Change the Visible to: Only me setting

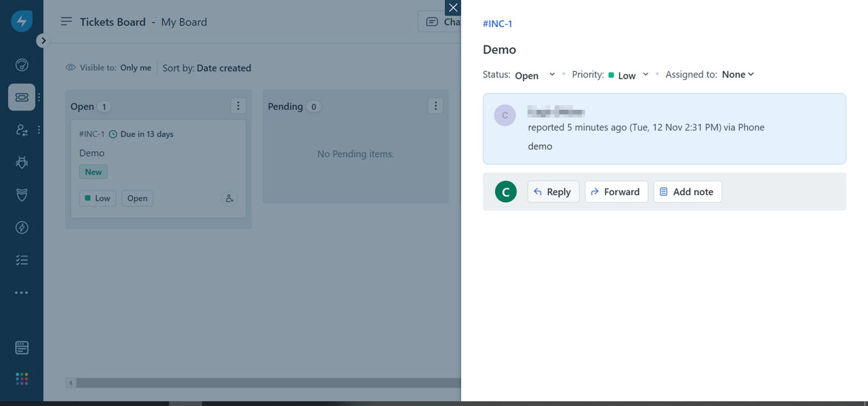click(x=108, y=68)
